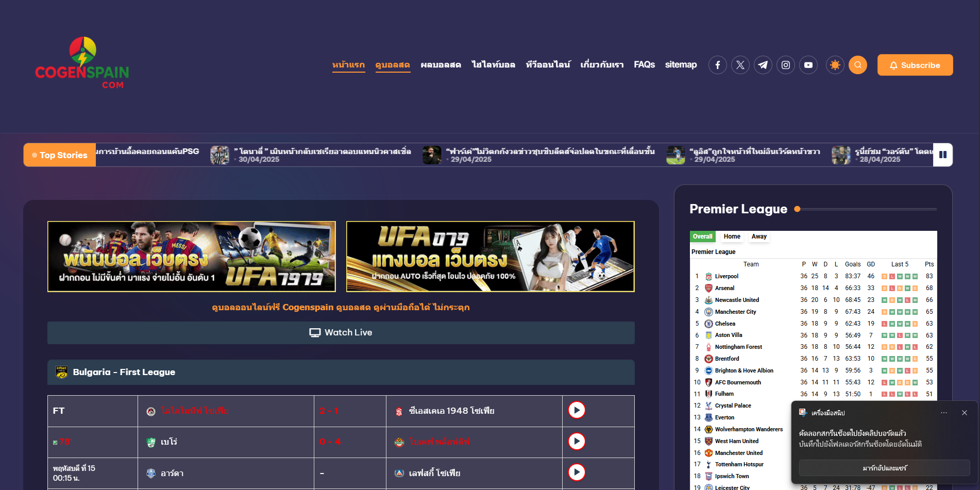Open the Telegram social icon
This screenshot has width=980, height=490.
click(763, 65)
